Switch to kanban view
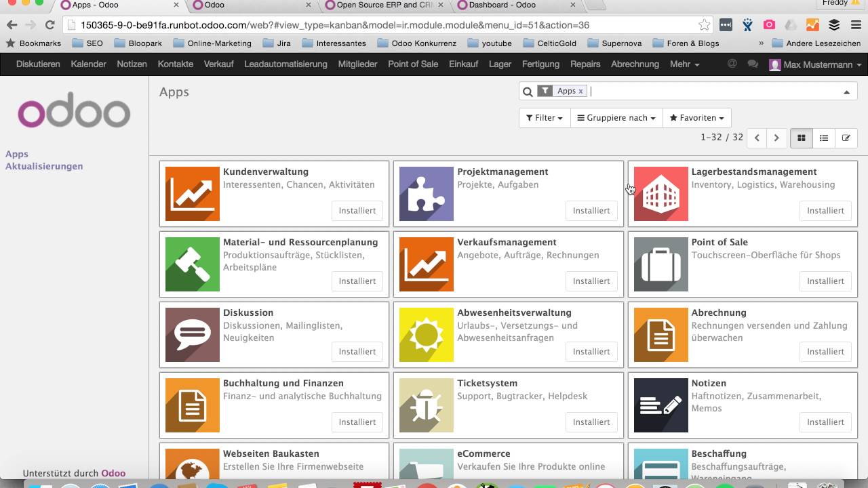The height and width of the screenshot is (488, 868). (x=801, y=138)
